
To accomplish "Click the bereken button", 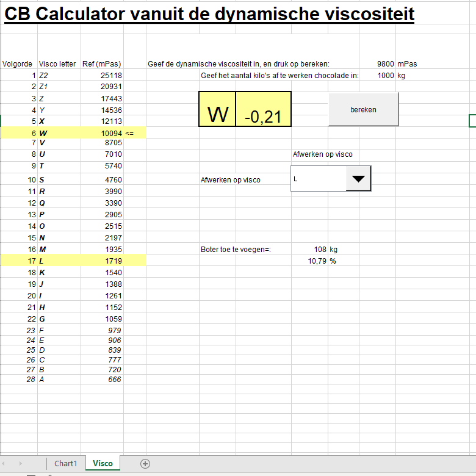I will click(x=363, y=110).
